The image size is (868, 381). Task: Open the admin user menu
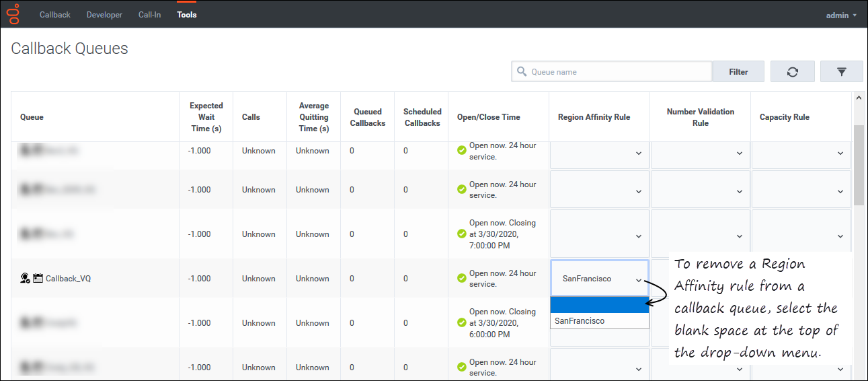pyautogui.click(x=841, y=15)
